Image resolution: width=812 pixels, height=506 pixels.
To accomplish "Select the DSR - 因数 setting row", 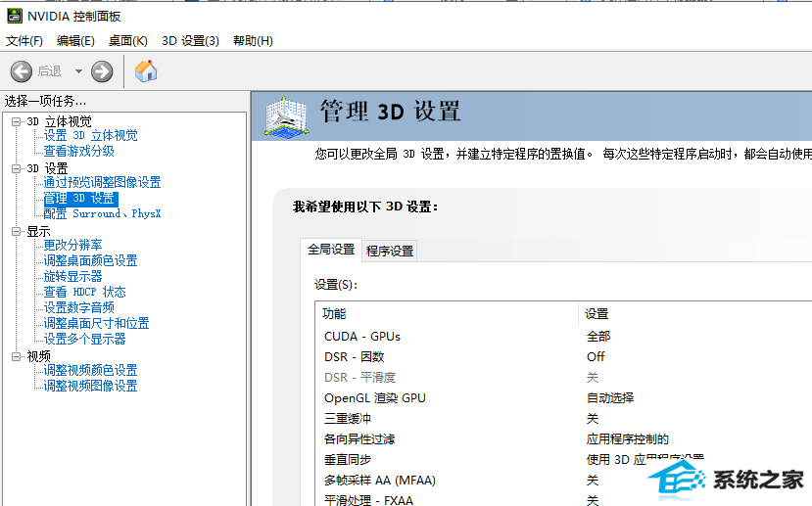I will [563, 357].
